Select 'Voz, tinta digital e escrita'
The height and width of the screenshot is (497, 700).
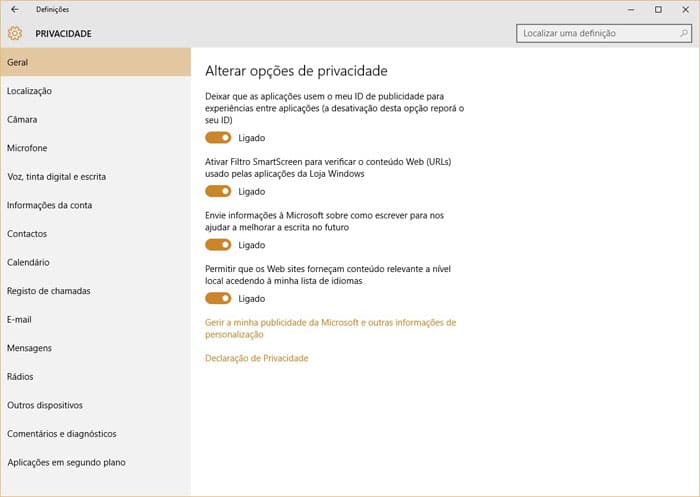(96, 176)
